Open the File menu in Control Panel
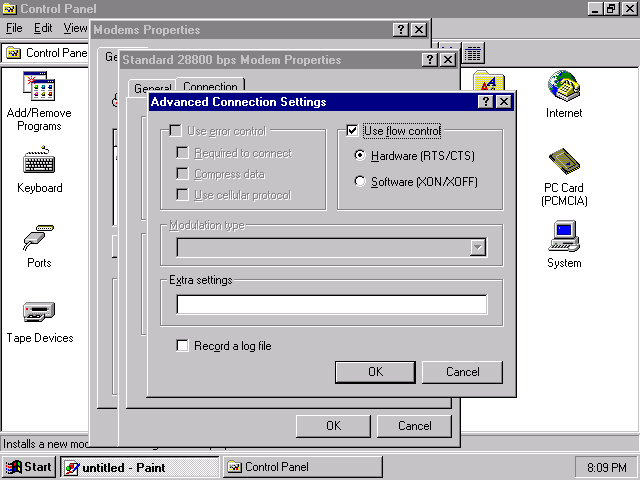This screenshot has width=640, height=480. (x=14, y=28)
